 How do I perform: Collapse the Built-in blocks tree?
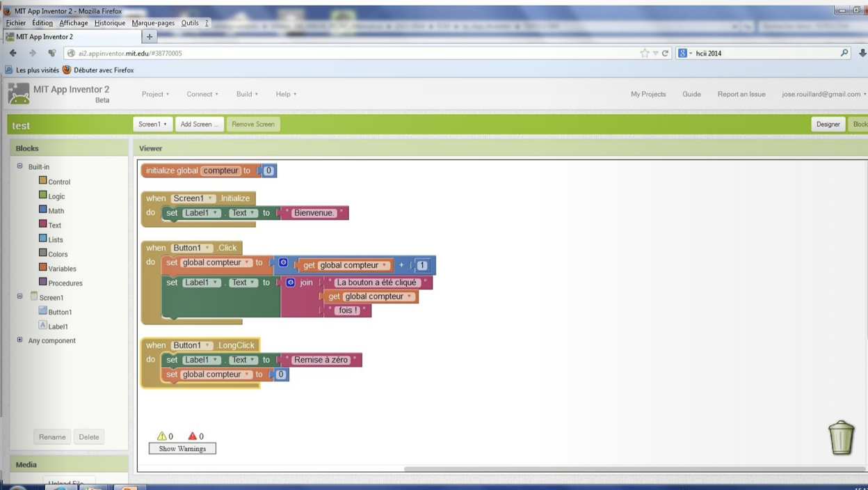point(19,166)
